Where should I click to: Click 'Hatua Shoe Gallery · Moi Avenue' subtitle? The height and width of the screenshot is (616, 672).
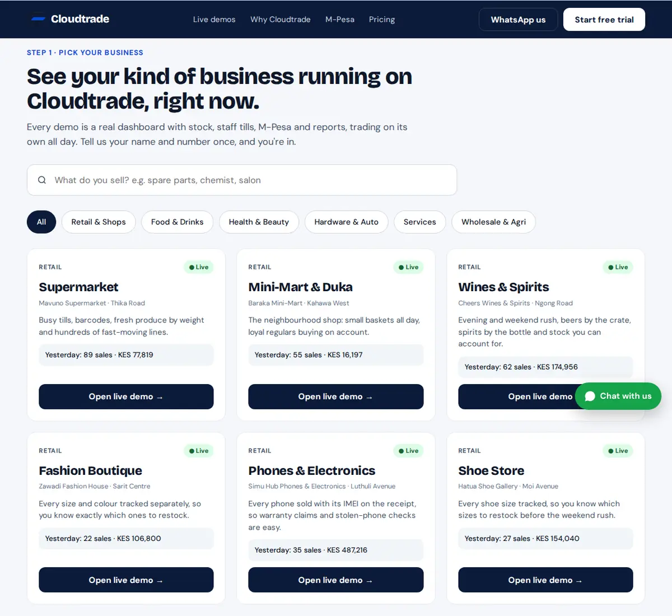[508, 486]
